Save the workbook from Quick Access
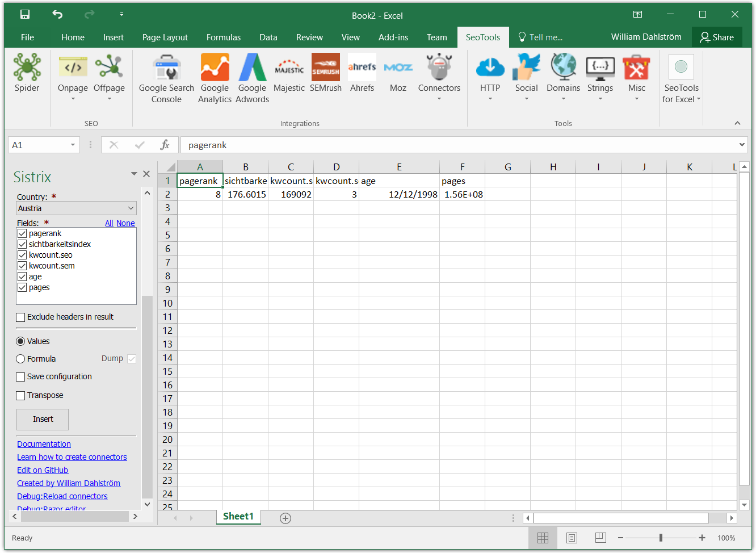The image size is (756, 553). 25,14
